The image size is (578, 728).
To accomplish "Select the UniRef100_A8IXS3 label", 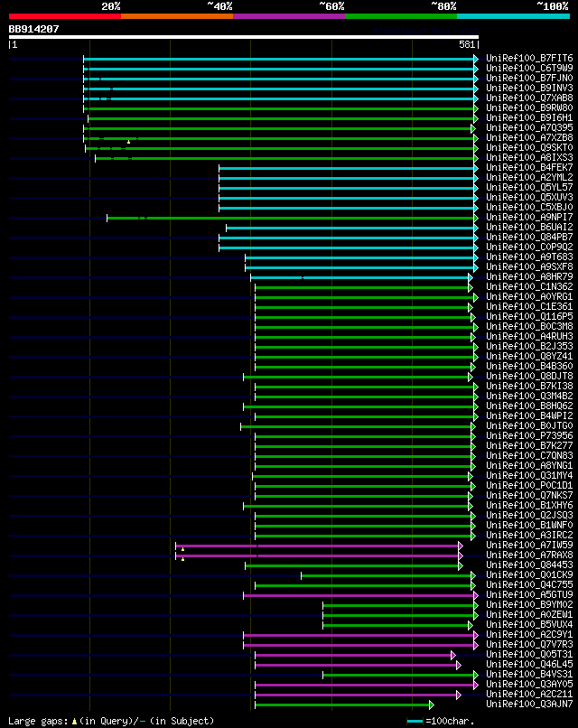I will point(529,158).
